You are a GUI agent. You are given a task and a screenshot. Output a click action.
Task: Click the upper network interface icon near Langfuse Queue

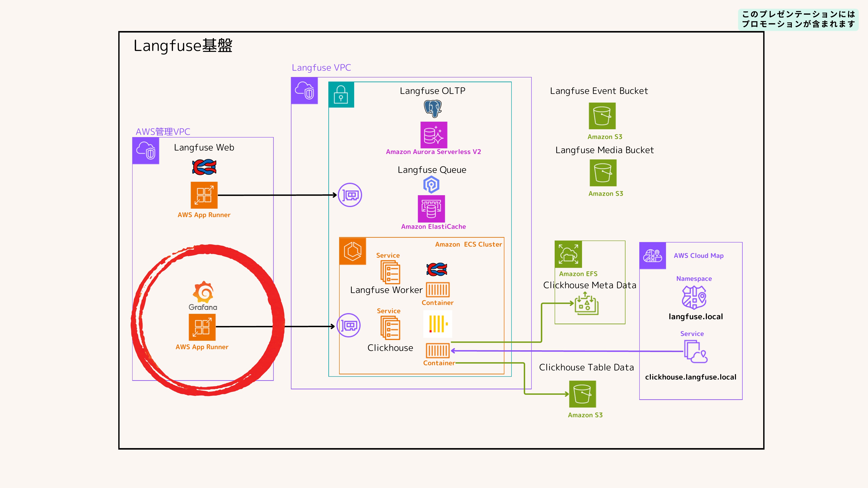(x=350, y=195)
